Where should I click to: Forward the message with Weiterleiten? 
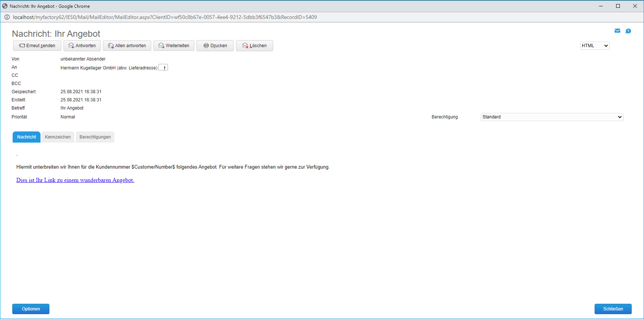click(x=174, y=46)
